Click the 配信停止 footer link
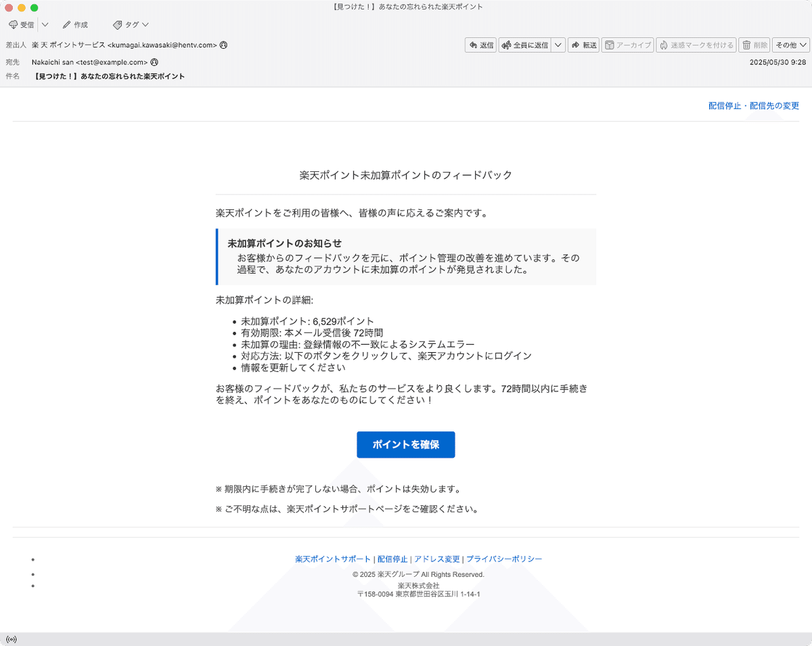The image size is (812, 646). tap(392, 559)
